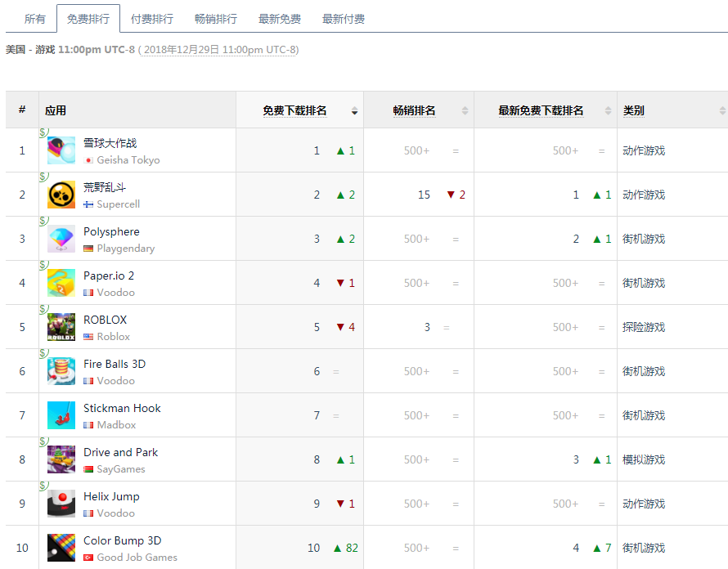Select the 最新免费 tab
This screenshot has width=728, height=569.
280,19
